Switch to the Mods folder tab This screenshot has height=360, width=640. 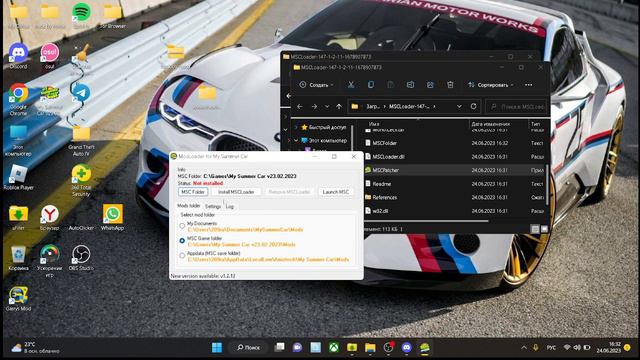pos(189,206)
